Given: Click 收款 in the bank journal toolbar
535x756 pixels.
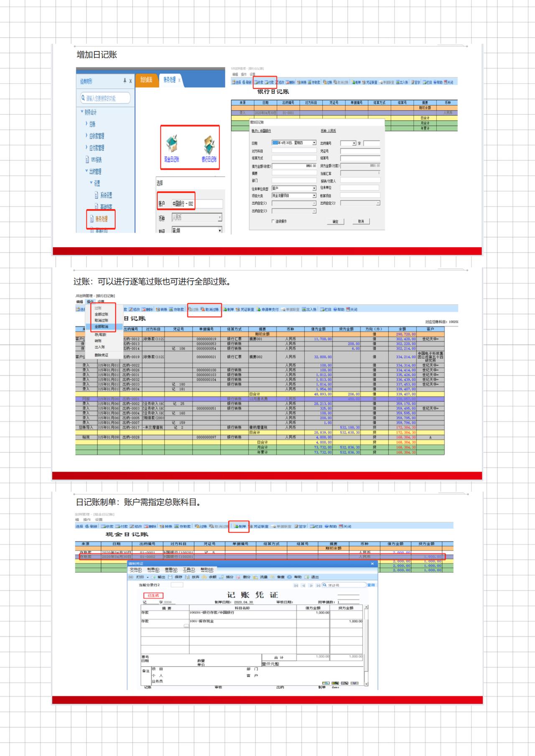Looking at the screenshot, I should point(259,83).
